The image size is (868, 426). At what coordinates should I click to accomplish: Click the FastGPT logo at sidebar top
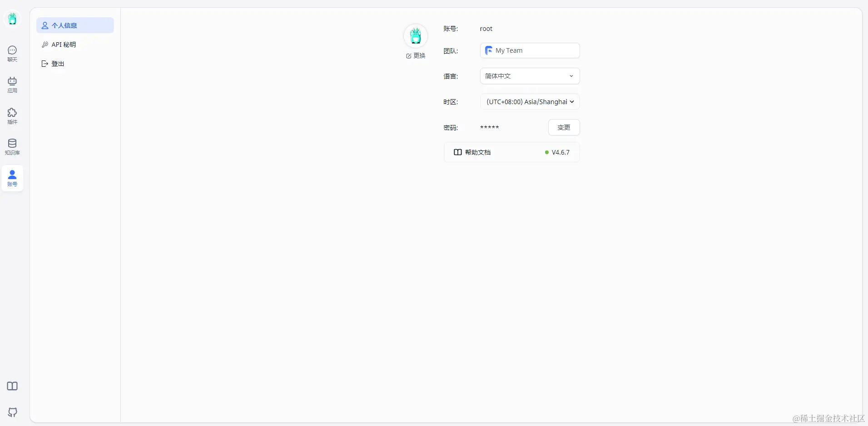click(x=12, y=18)
